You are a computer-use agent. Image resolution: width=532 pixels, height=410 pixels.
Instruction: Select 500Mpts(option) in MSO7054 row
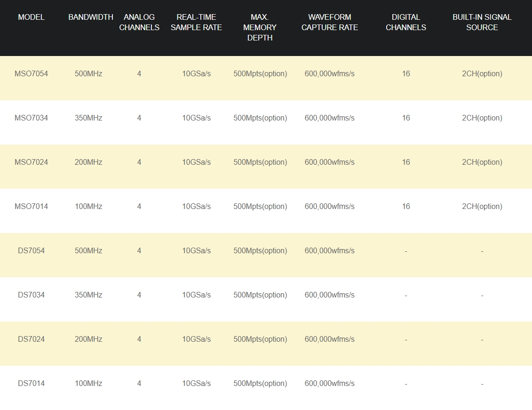260,73
